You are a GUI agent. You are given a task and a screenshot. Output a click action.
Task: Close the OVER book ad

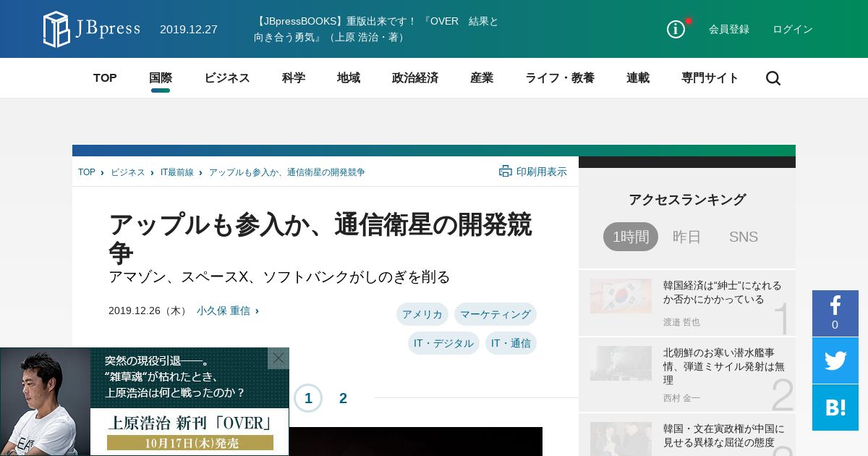(x=278, y=358)
